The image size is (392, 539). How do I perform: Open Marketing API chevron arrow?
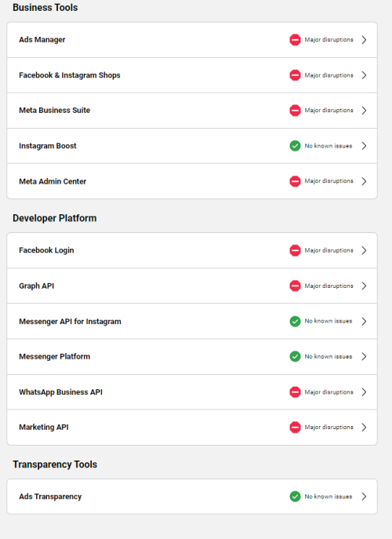(x=365, y=428)
